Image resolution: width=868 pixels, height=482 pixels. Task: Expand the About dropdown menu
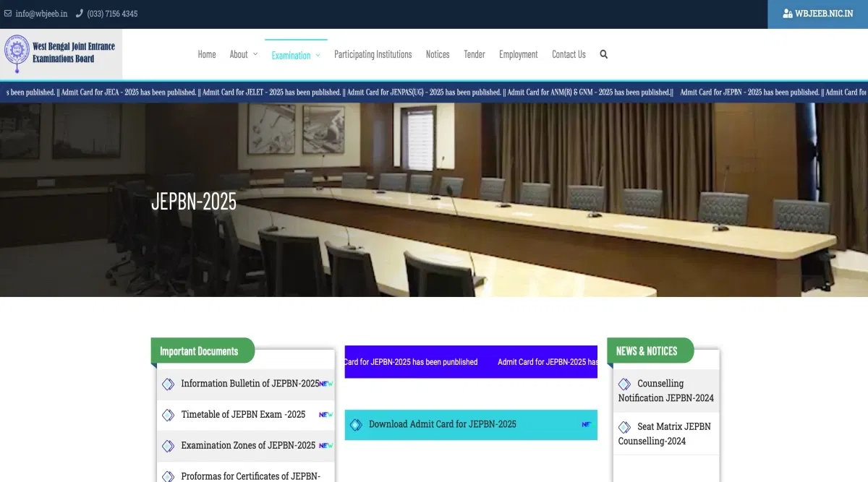(x=243, y=54)
